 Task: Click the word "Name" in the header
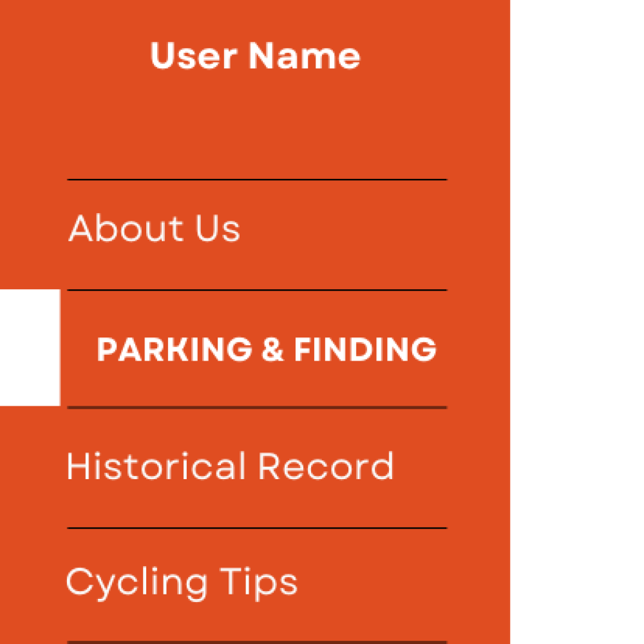pos(305,56)
